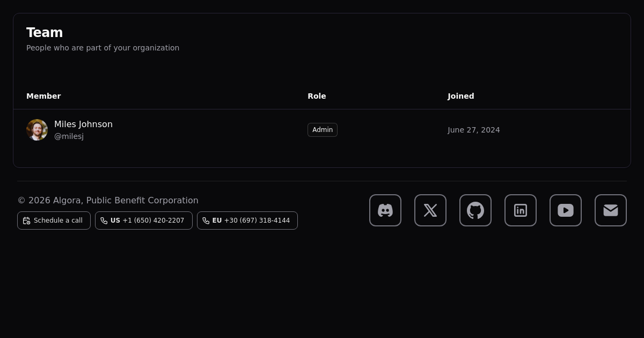644x338 pixels.
Task: Click the Team page heading
Action: click(x=45, y=33)
